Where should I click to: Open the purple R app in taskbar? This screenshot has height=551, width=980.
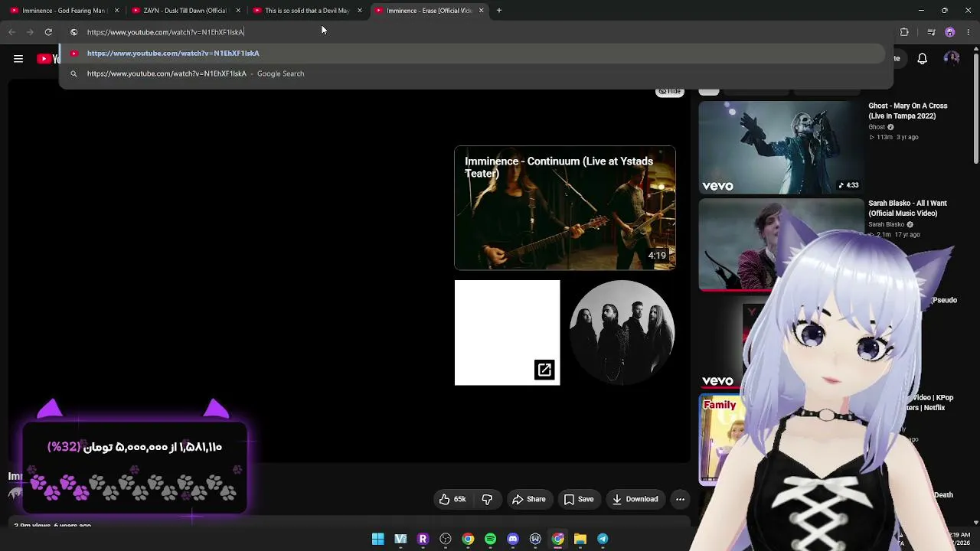423,540
